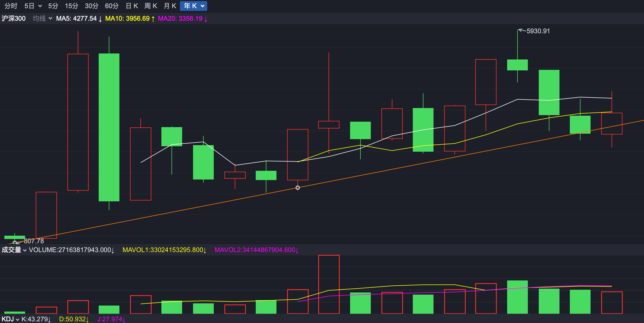644x323 pixels.
Task: Click the tallest red volume bar
Action: click(x=329, y=284)
